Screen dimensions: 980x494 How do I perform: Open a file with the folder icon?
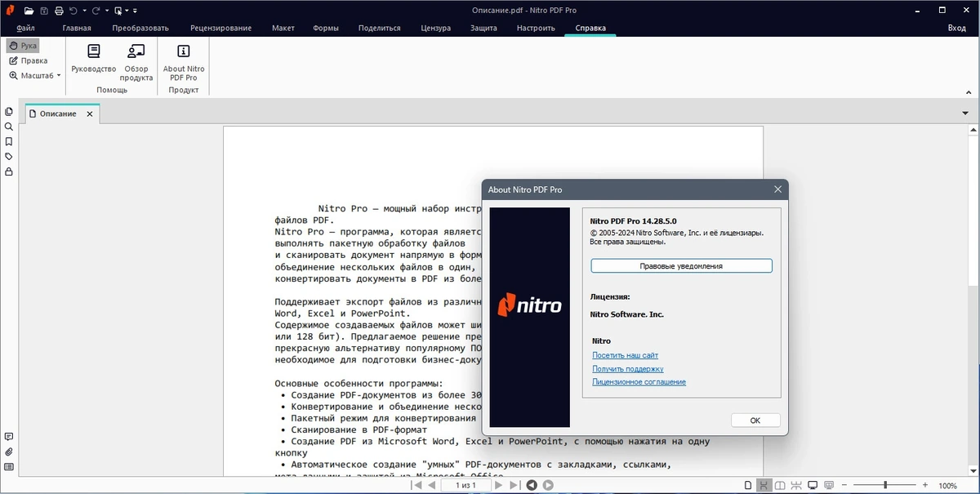(x=29, y=11)
